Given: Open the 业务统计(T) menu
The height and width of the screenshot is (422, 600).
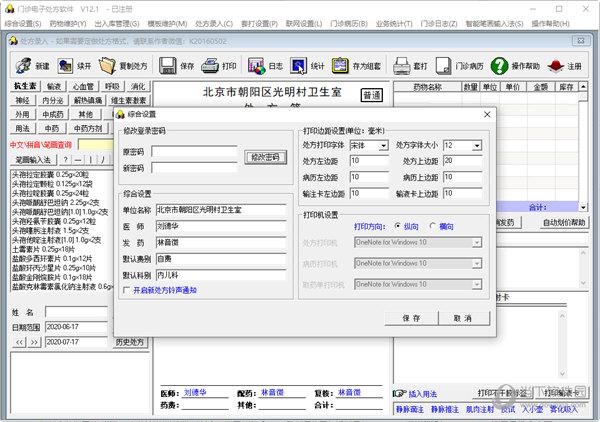Looking at the screenshot, I should [x=394, y=24].
